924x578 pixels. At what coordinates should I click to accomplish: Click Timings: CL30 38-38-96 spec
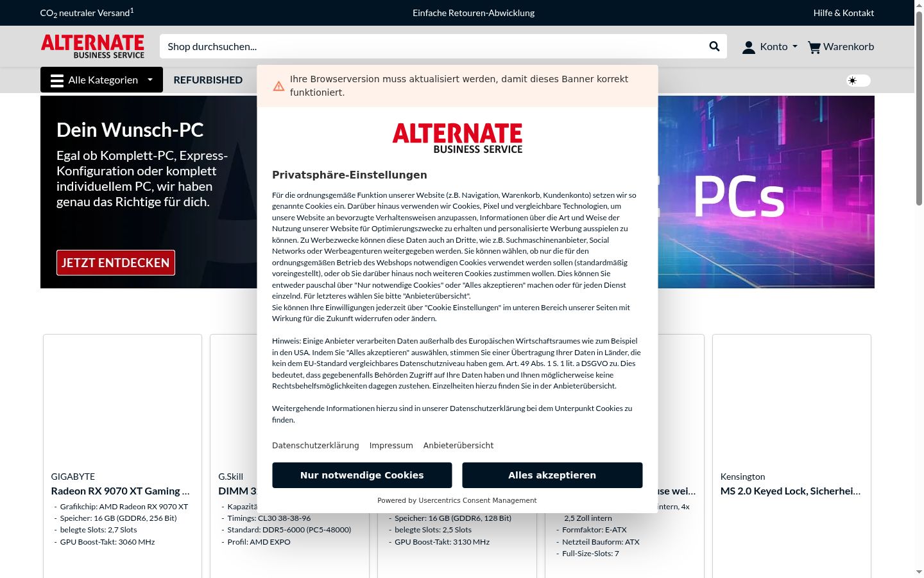[x=269, y=518]
